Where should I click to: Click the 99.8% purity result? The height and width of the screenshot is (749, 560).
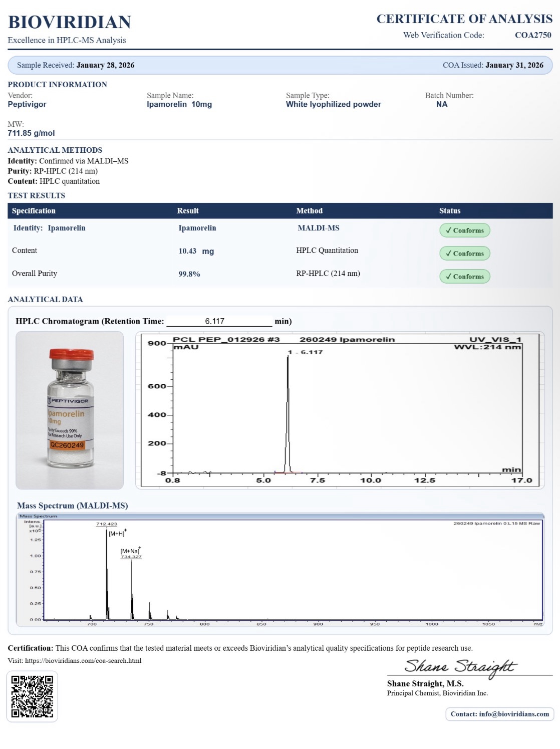(189, 274)
